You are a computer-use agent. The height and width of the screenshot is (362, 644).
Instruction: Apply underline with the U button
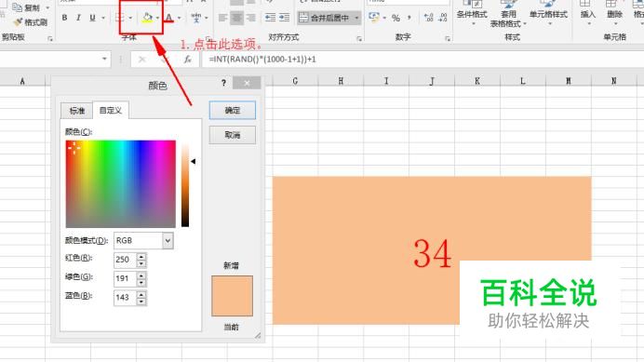pyautogui.click(x=92, y=18)
